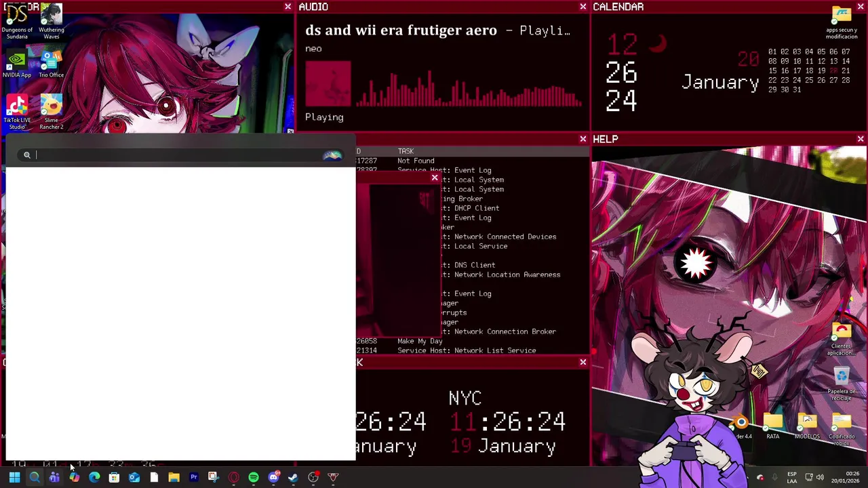868x488 pixels.
Task: Open Microsoft Edge from the taskbar
Action: pyautogui.click(x=94, y=478)
